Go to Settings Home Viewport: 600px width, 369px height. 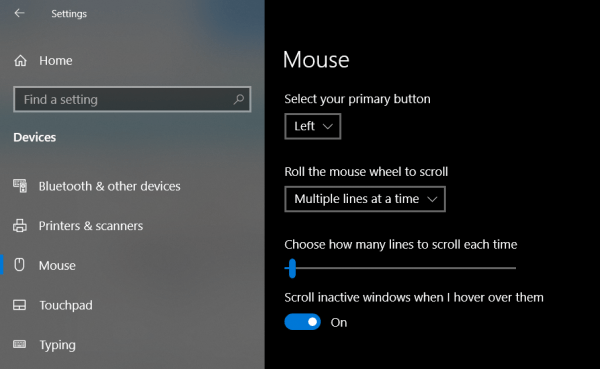pos(56,60)
